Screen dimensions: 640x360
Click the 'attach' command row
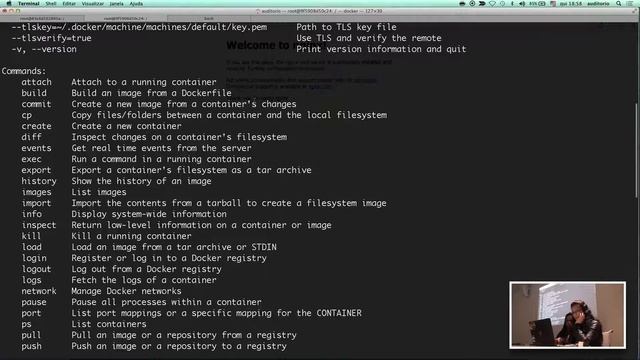tap(119, 82)
